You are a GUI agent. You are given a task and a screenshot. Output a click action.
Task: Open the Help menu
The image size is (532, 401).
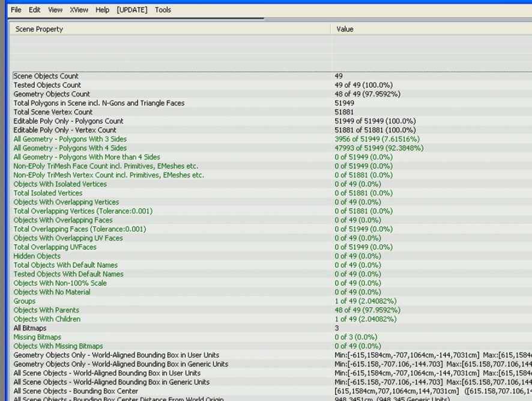tap(102, 10)
